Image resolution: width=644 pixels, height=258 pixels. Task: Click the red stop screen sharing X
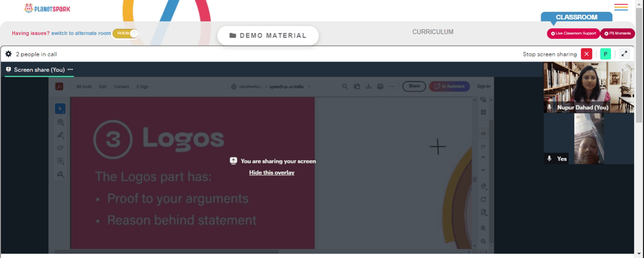[x=586, y=54]
